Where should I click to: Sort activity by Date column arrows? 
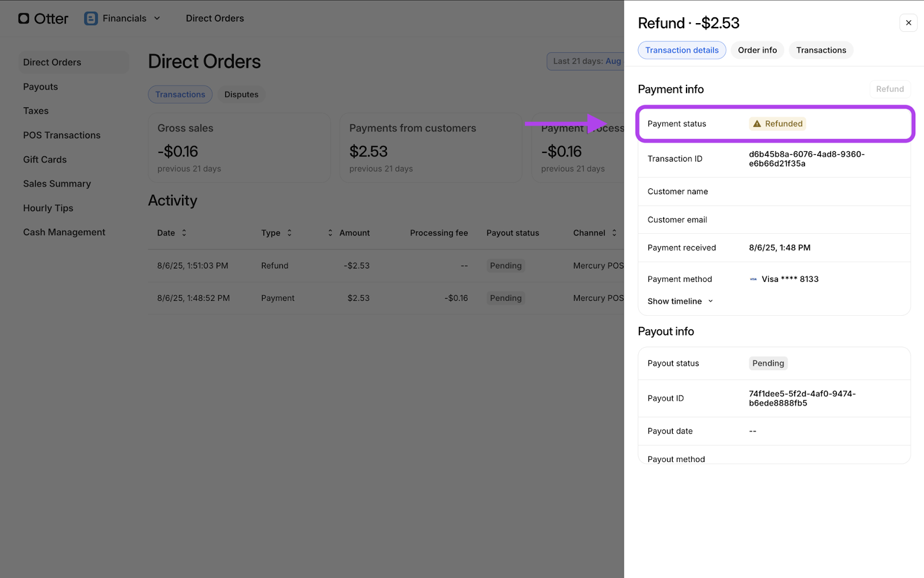tap(184, 233)
